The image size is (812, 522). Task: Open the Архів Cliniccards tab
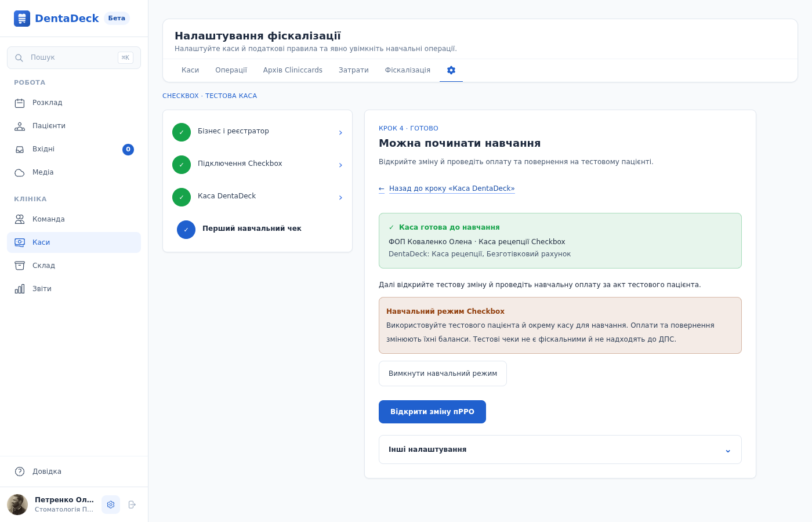(293, 70)
